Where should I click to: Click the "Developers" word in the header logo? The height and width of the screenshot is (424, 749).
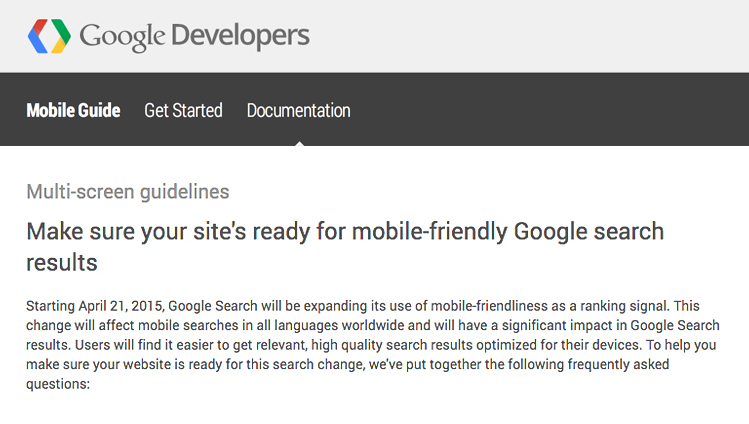click(240, 37)
